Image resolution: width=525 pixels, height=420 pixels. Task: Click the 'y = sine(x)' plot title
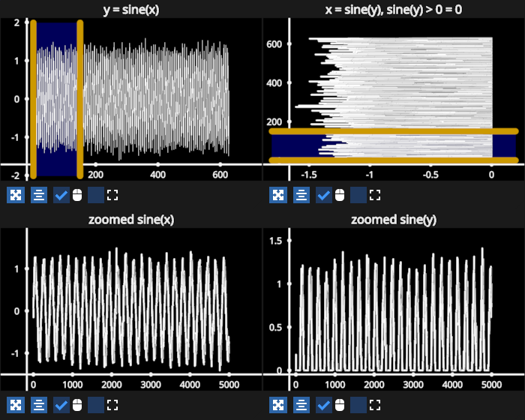(x=131, y=10)
